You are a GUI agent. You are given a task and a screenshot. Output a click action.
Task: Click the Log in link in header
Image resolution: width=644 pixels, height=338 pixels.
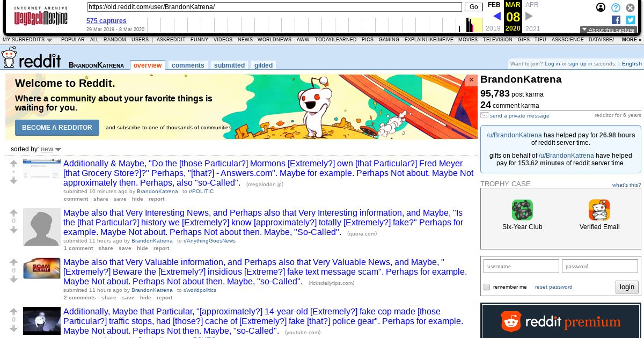tap(552, 64)
